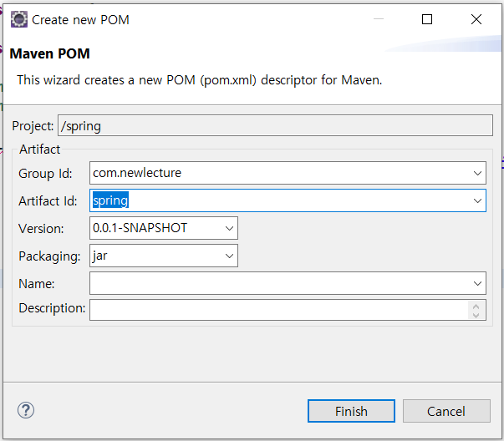This screenshot has width=504, height=441.
Task: Minimize the Create new POM dialog
Action: (379, 19)
